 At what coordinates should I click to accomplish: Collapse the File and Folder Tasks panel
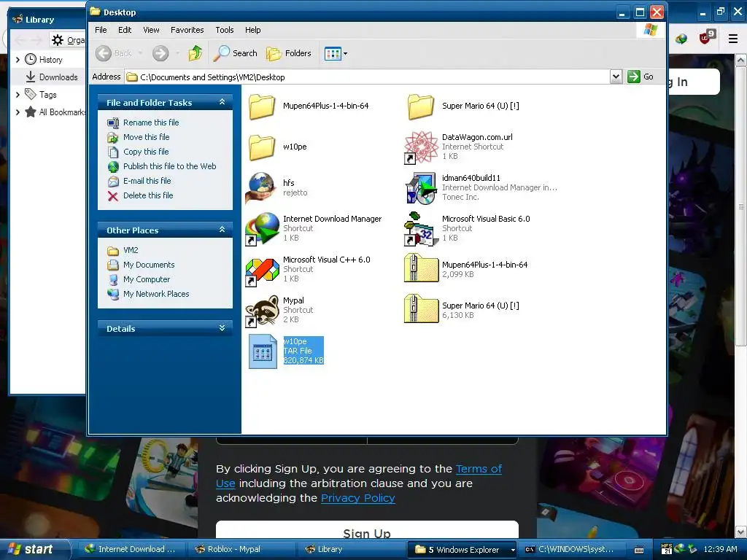click(222, 102)
